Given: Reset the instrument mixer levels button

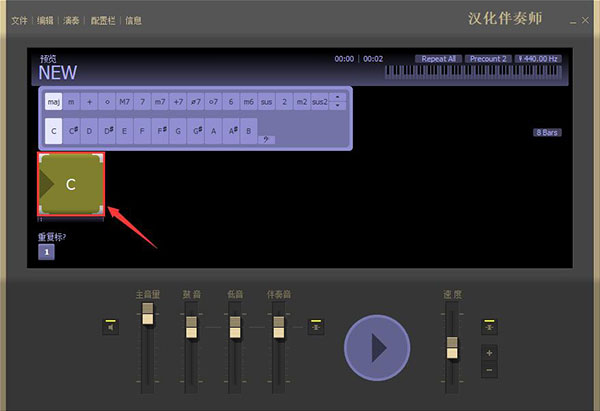Looking at the screenshot, I should click(x=316, y=327).
